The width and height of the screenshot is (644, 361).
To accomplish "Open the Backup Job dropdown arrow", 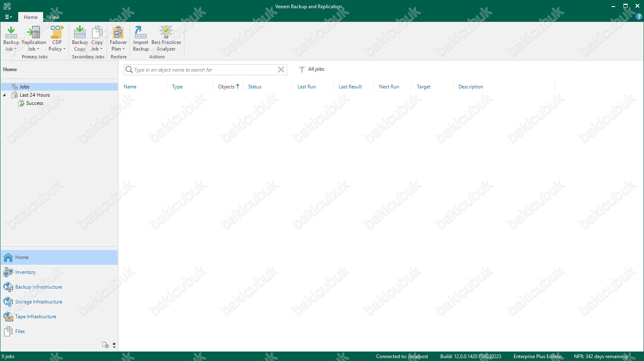I will click(16, 49).
